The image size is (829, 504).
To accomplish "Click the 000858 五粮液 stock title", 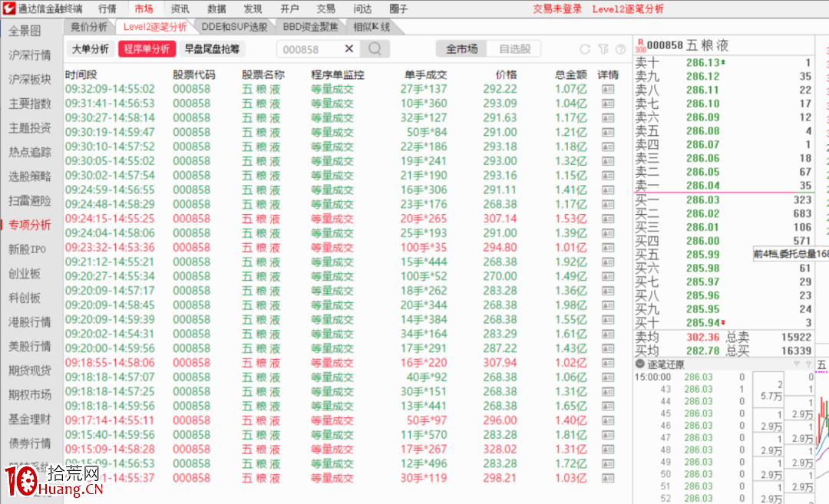I will click(x=687, y=45).
